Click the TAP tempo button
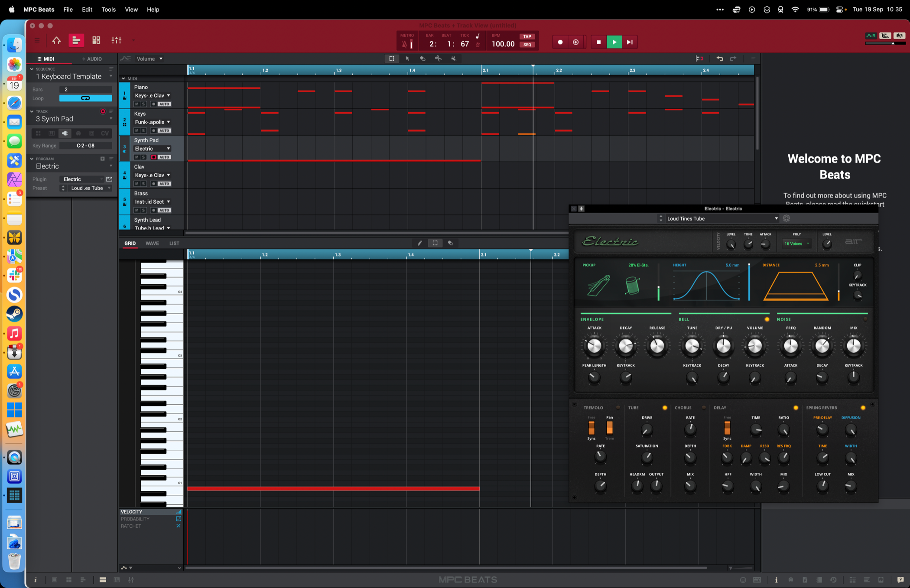This screenshot has height=588, width=910. coord(527,36)
